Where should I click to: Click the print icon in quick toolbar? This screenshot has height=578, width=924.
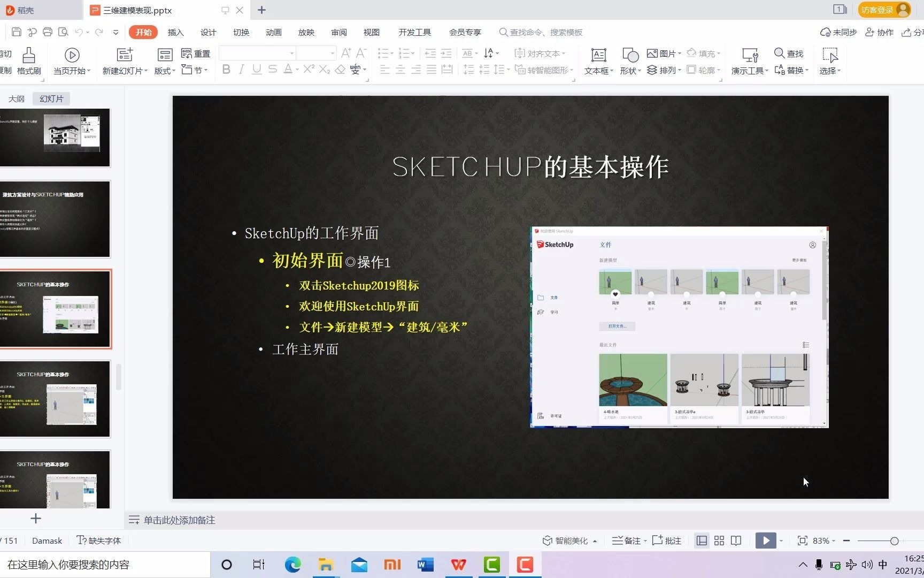[48, 32]
